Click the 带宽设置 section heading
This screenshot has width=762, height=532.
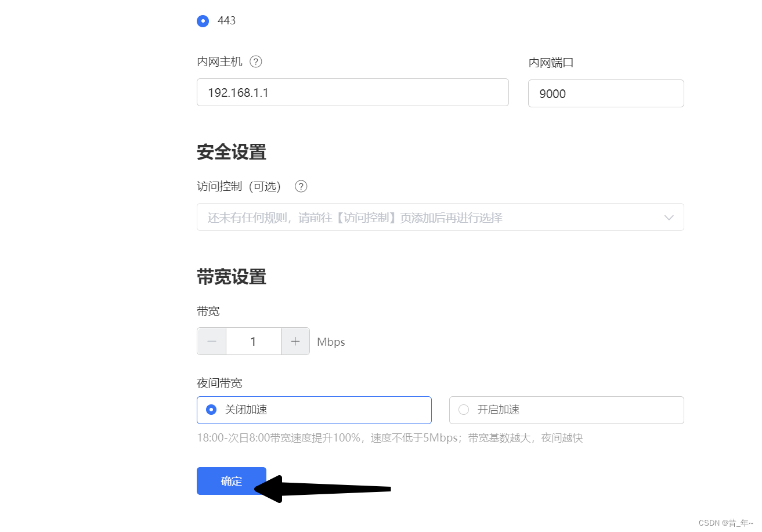click(x=232, y=277)
